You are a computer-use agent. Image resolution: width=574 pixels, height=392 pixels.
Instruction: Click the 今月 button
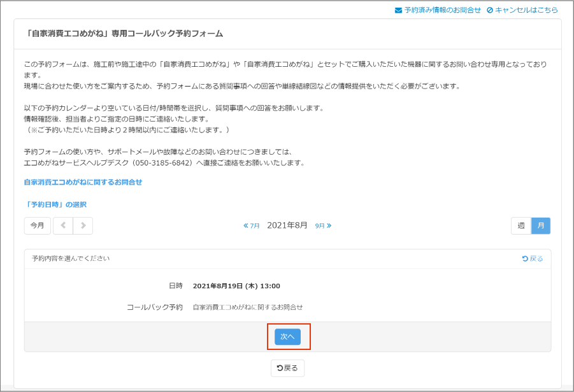(38, 226)
